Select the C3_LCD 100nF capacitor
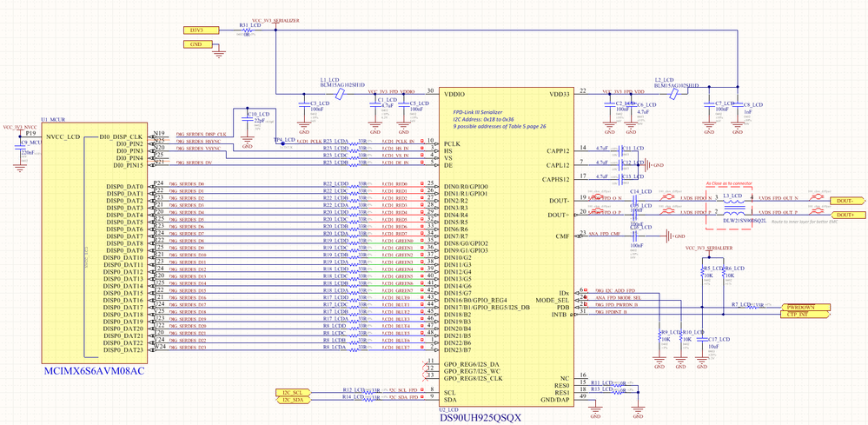 [304, 106]
